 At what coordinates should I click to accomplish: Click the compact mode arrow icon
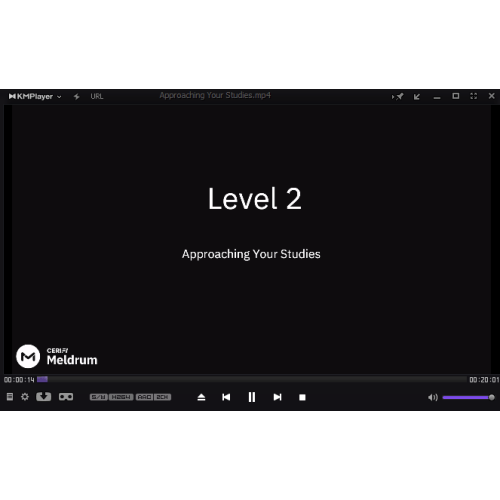click(417, 97)
